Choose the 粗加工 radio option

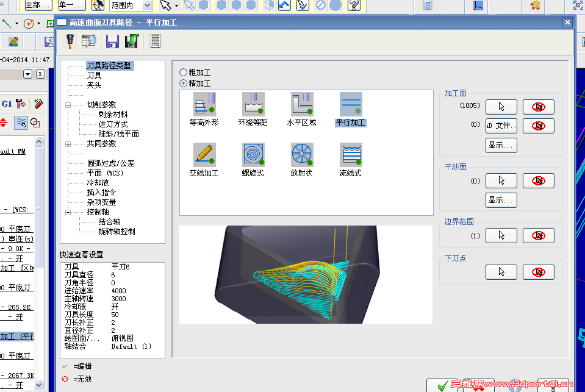(x=183, y=70)
